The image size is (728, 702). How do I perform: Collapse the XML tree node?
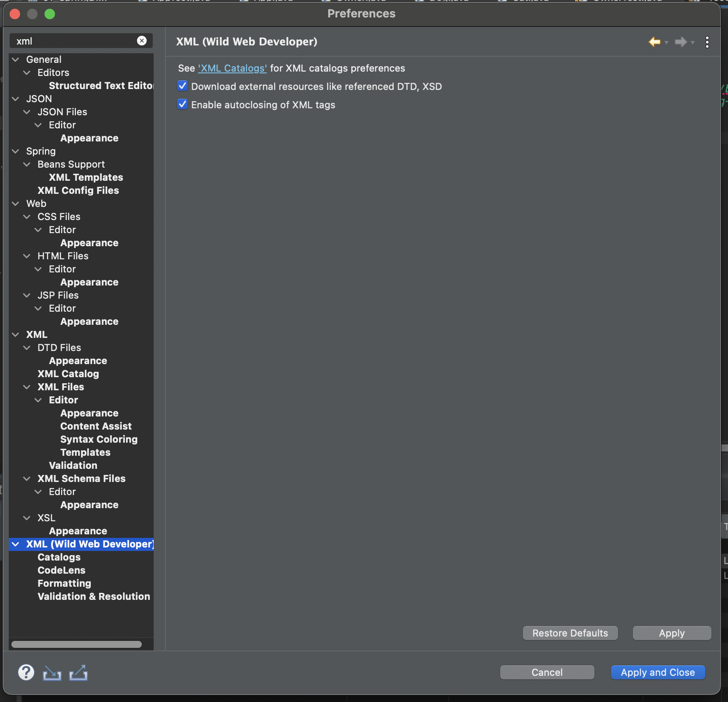point(16,334)
